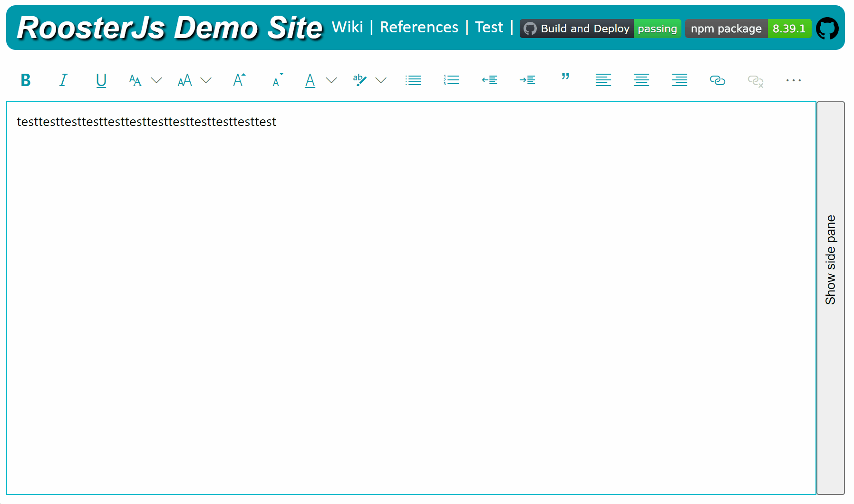Underline the selected text
Viewport: 854px width, 504px height.
(x=101, y=80)
